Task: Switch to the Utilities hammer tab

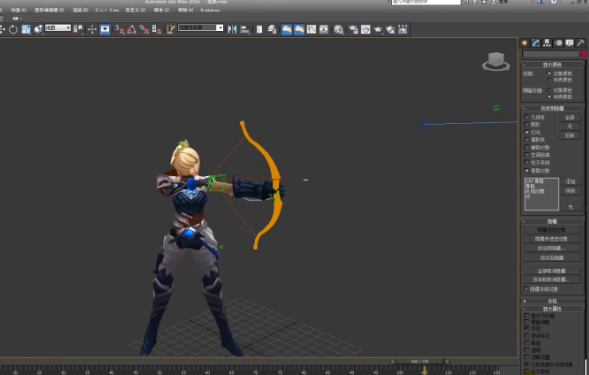Action: tap(581, 43)
